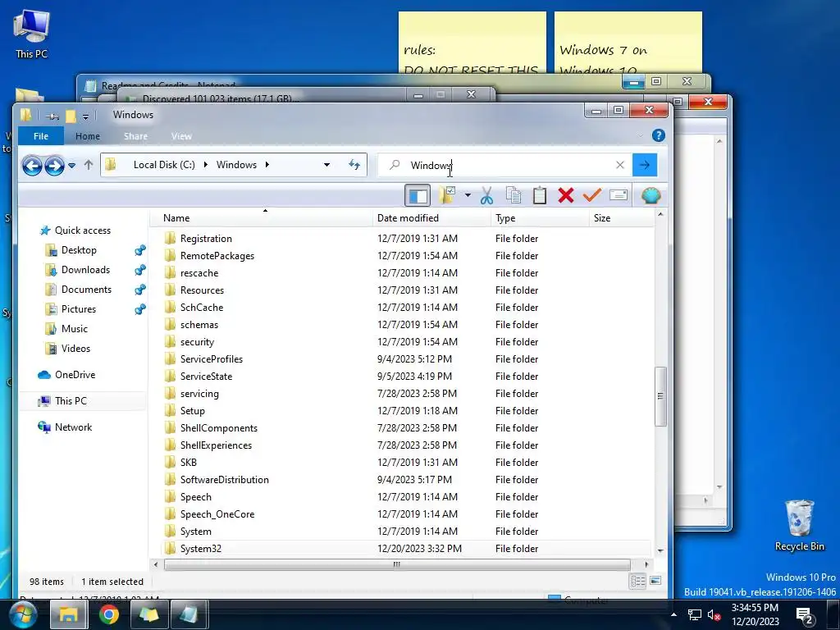This screenshot has height=630, width=840.
Task: Switch to details view layout button
Action: tap(637, 582)
